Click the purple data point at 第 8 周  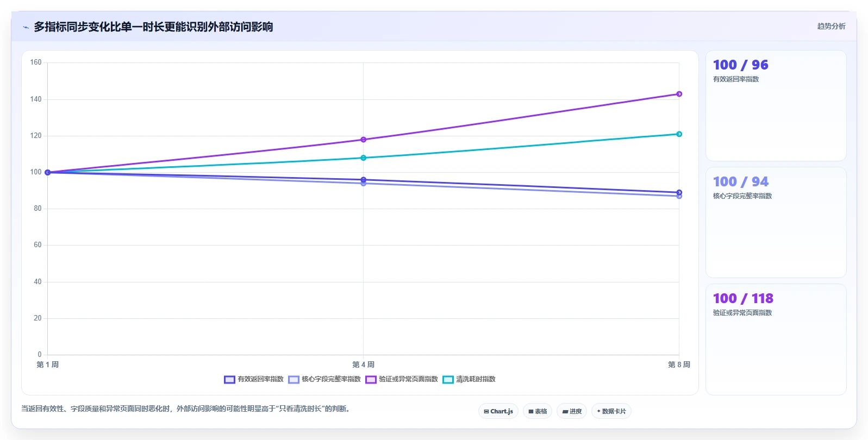[x=679, y=94]
